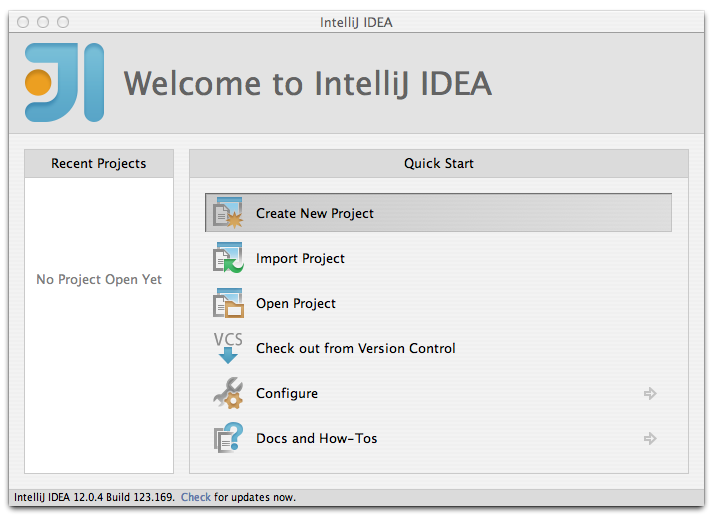This screenshot has width=716, height=522.
Task: Zoom the IntelliJ IDEA window
Action: tap(63, 22)
